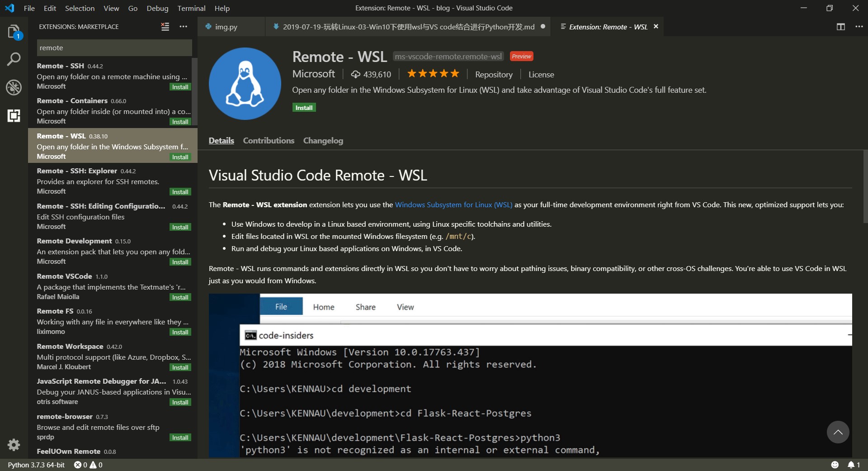The width and height of the screenshot is (868, 471).
Task: Open the editor More Actions ellipsis
Action: click(x=859, y=27)
